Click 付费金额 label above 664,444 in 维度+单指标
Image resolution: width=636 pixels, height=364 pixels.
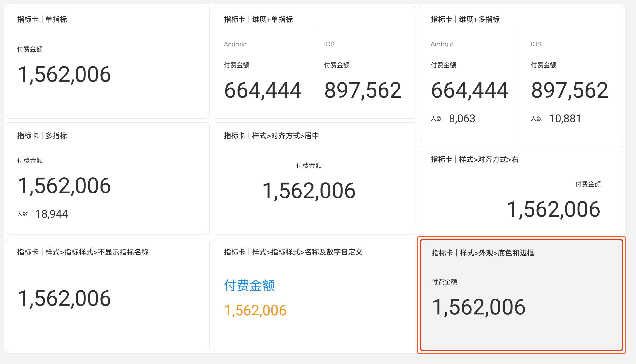(x=237, y=65)
